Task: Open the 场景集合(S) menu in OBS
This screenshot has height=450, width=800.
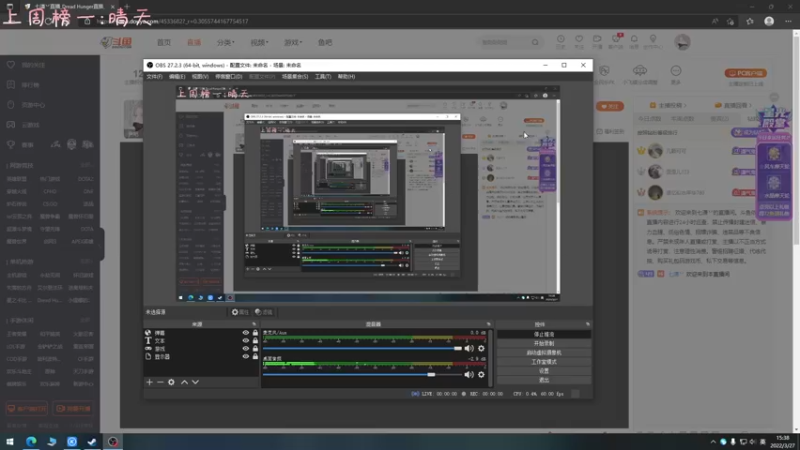Action: [x=295, y=77]
